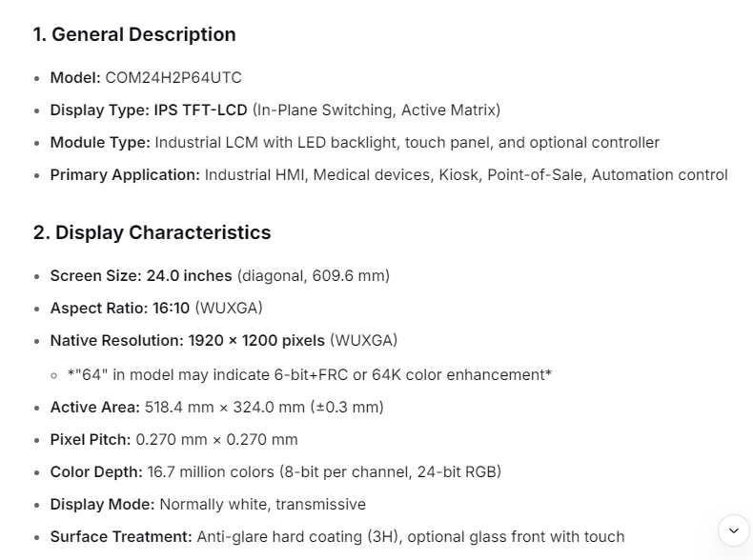
Task: Click the "Active Area:" bold label
Action: [x=94, y=407]
